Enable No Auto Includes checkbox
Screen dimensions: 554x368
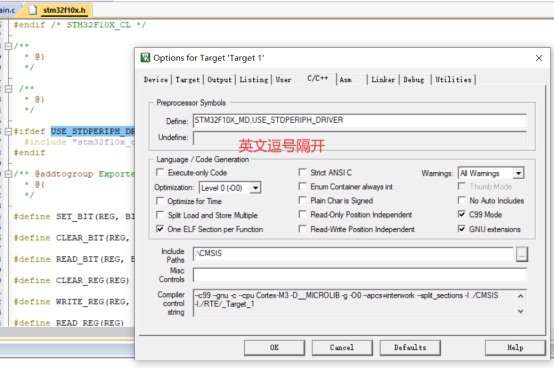[461, 200]
